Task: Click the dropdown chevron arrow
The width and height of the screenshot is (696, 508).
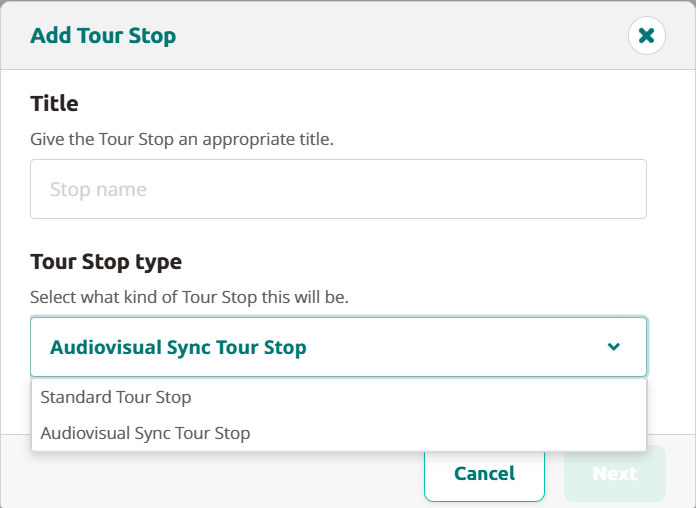Action: click(614, 347)
